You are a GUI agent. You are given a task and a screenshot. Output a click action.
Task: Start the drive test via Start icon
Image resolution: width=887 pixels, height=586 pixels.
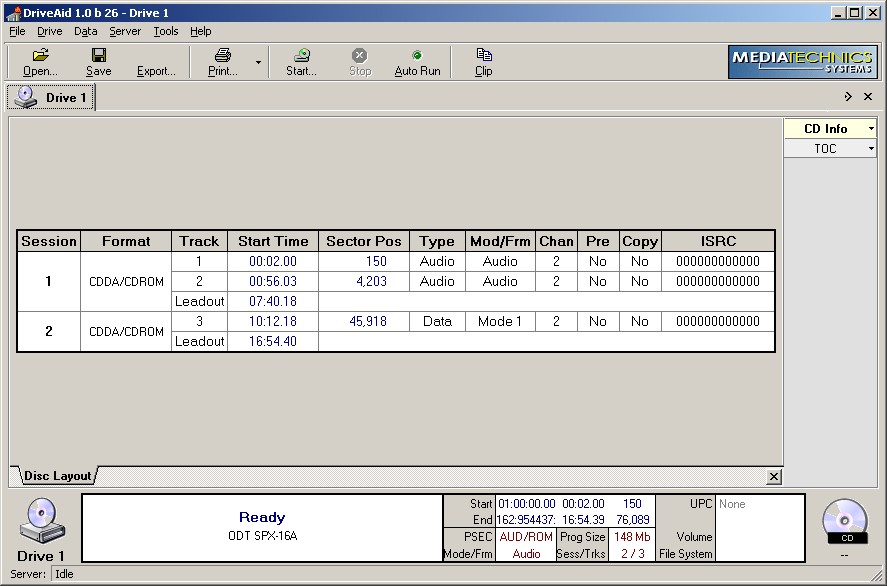301,56
